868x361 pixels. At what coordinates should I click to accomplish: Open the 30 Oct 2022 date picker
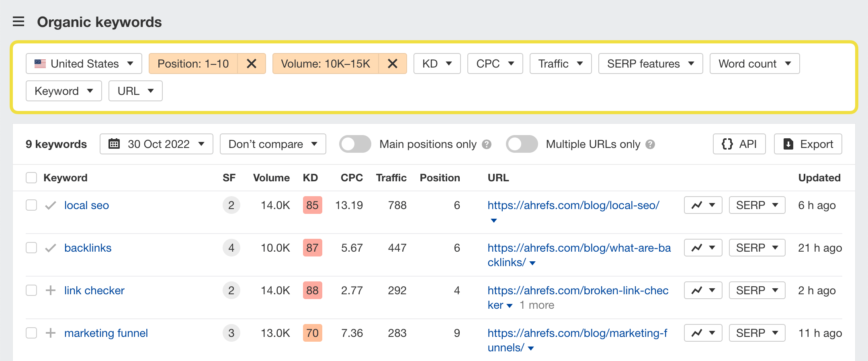click(x=156, y=144)
